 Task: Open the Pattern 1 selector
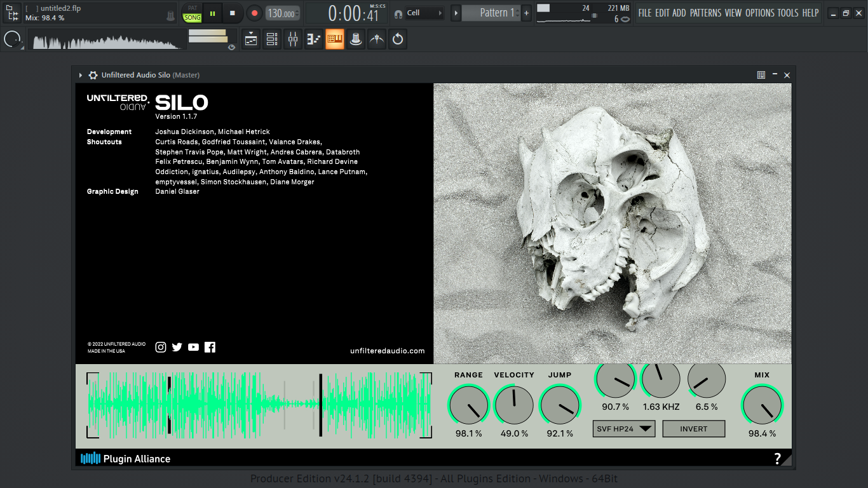coord(491,13)
